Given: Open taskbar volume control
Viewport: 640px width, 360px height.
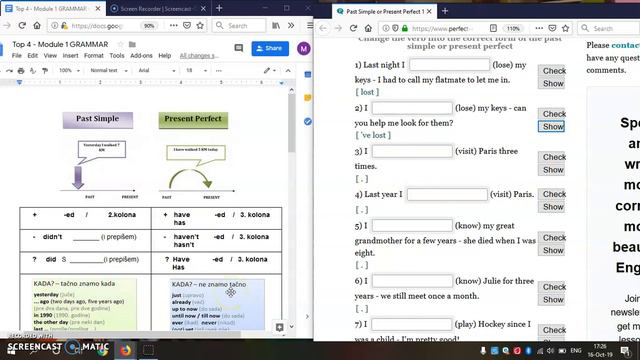Looking at the screenshot, I should [550, 351].
